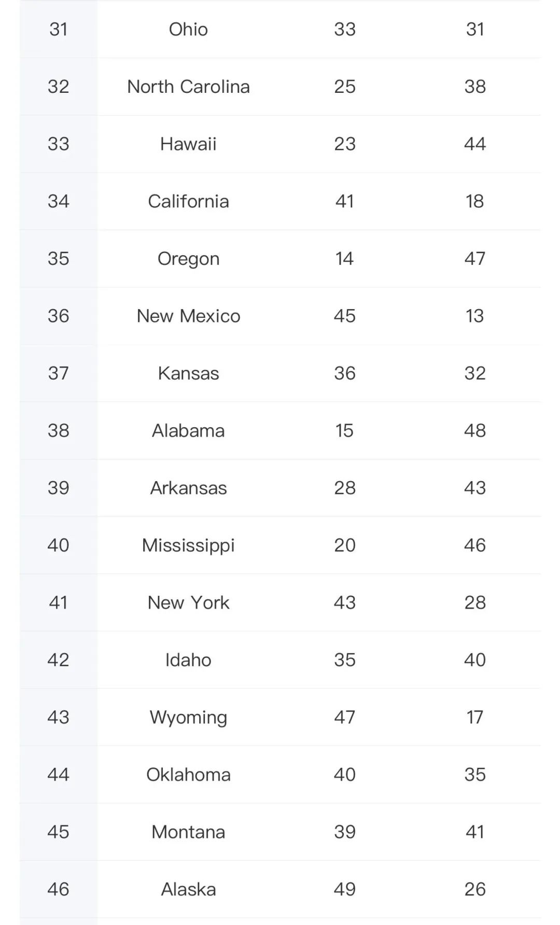This screenshot has width=560, height=925.
Task: Select the Kansas row label
Action: (x=188, y=373)
